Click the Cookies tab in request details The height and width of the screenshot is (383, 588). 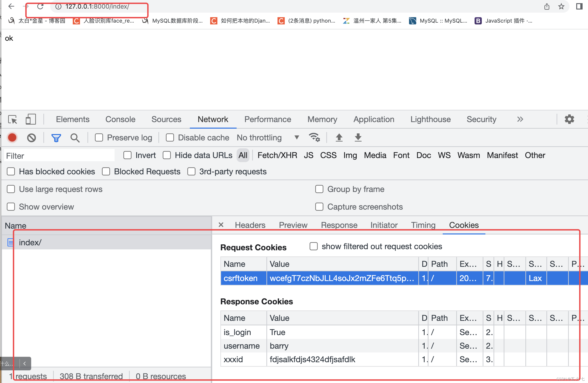tap(464, 225)
